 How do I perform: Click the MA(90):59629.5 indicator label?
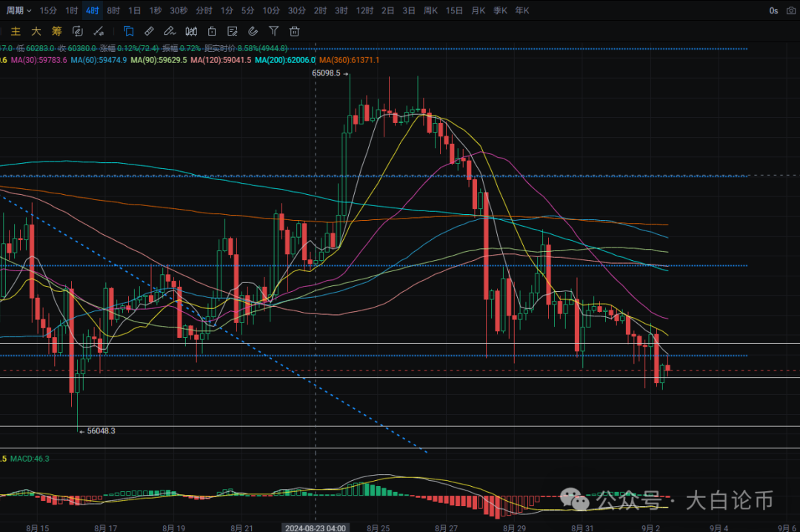pos(159,60)
